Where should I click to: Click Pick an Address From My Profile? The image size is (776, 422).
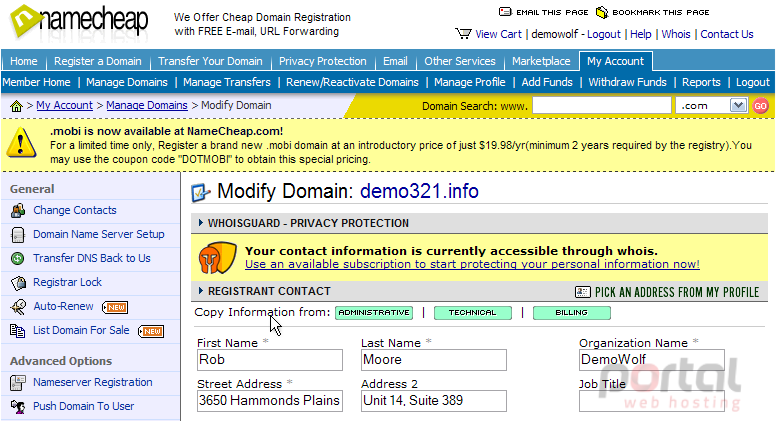tap(677, 292)
